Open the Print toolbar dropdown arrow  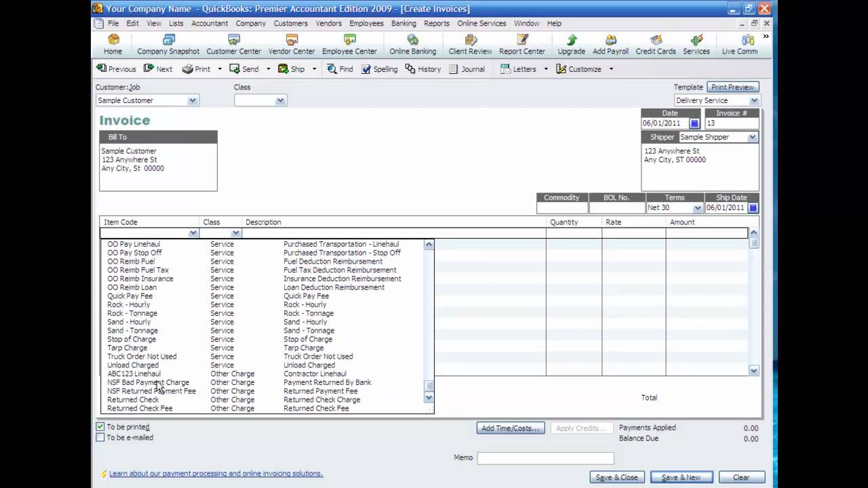click(x=220, y=69)
